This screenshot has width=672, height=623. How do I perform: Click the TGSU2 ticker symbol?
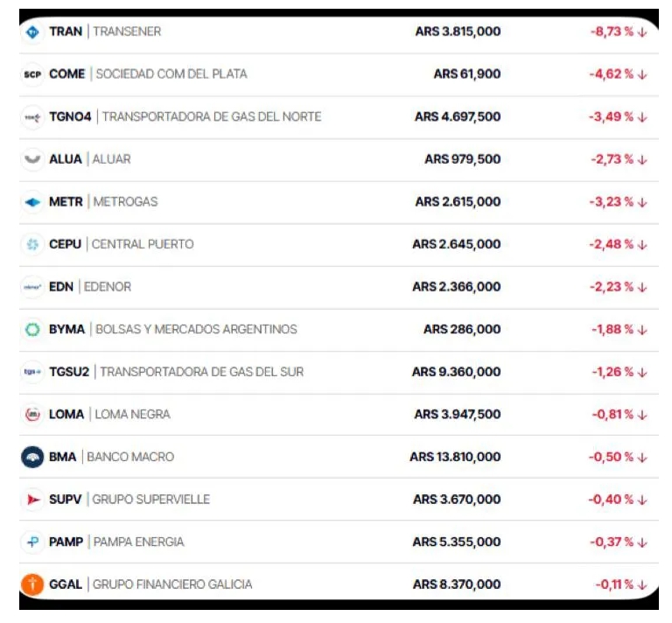[69, 372]
